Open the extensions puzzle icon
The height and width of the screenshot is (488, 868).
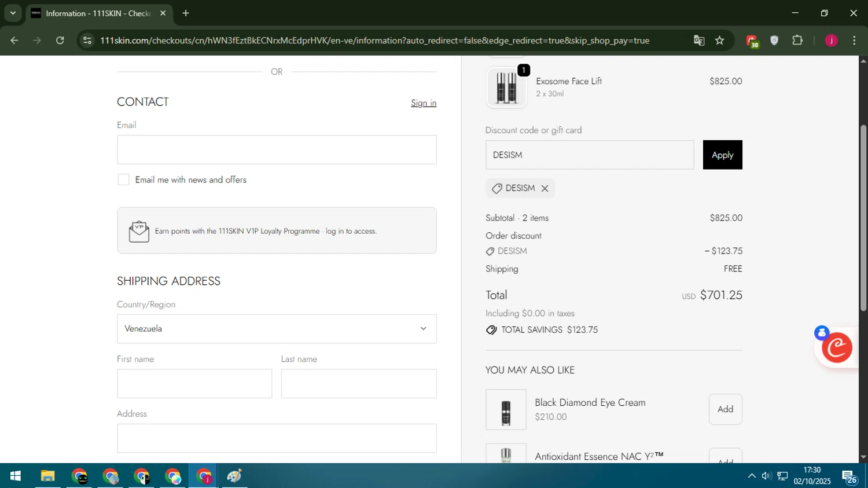tap(797, 41)
